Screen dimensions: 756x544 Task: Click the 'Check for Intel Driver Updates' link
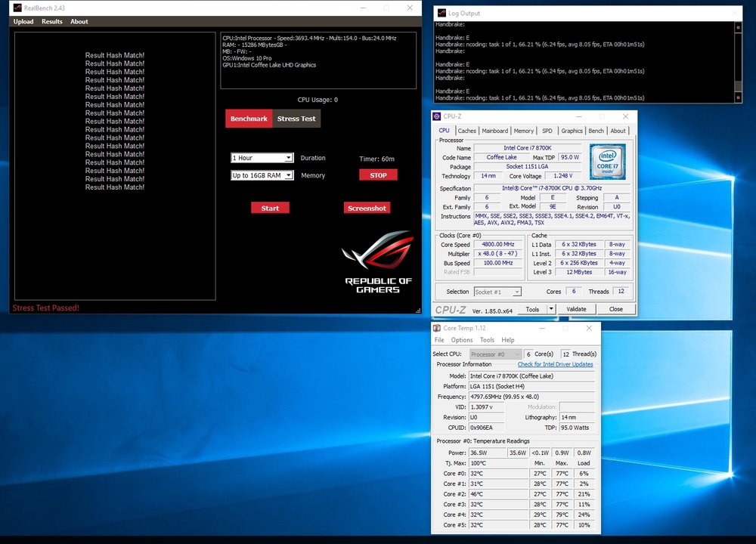tap(556, 364)
